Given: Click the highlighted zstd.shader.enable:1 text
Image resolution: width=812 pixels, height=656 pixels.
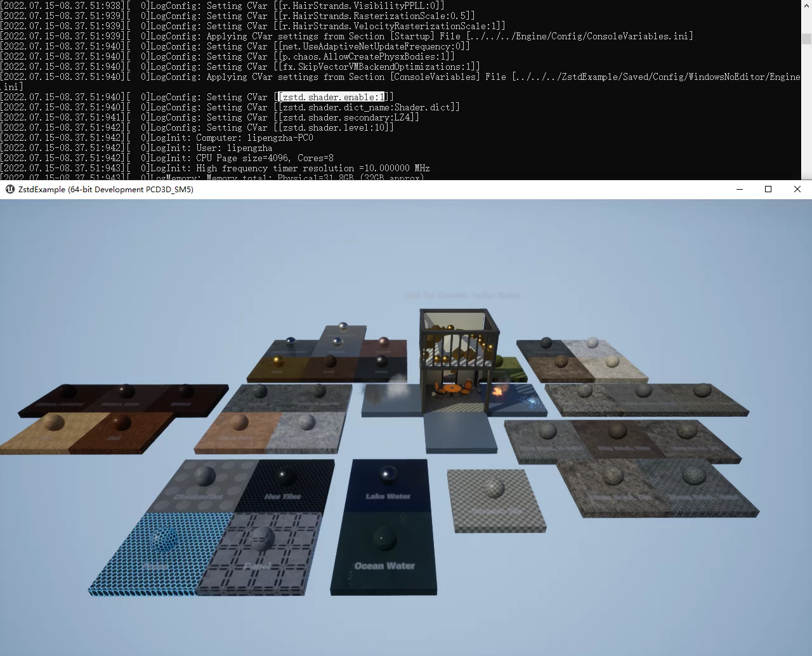Looking at the screenshot, I should tap(332, 97).
